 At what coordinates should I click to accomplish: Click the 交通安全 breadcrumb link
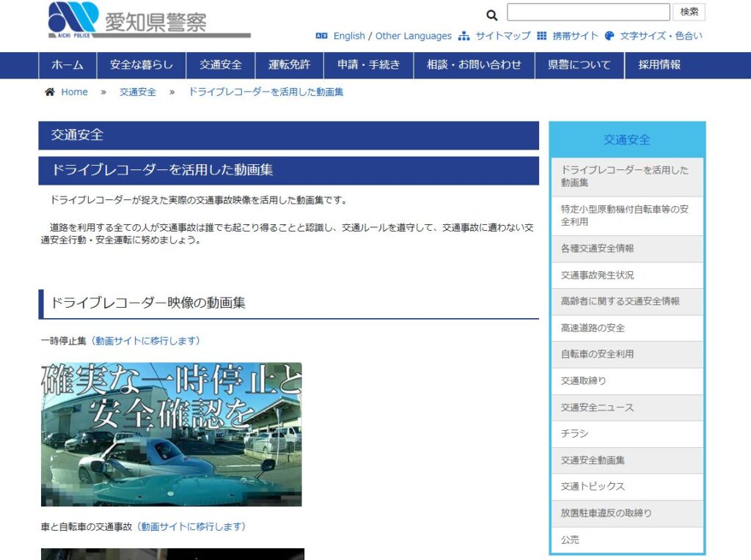coord(138,92)
